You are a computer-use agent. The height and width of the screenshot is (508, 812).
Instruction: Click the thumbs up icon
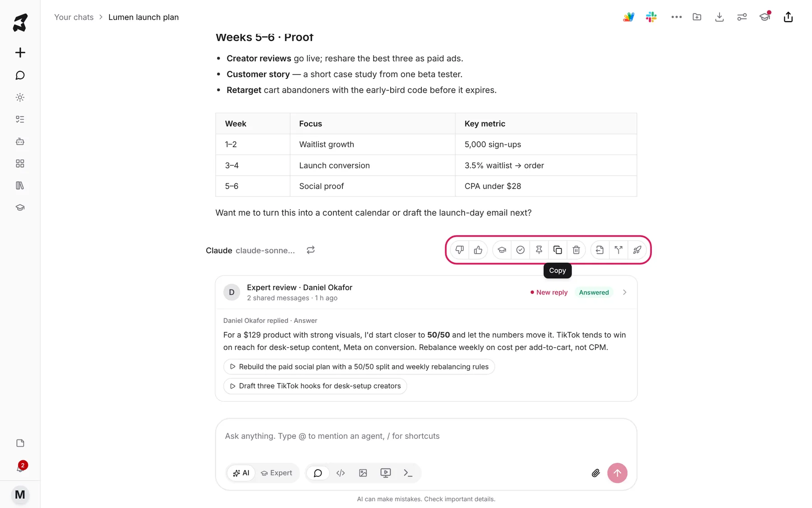[x=478, y=250]
